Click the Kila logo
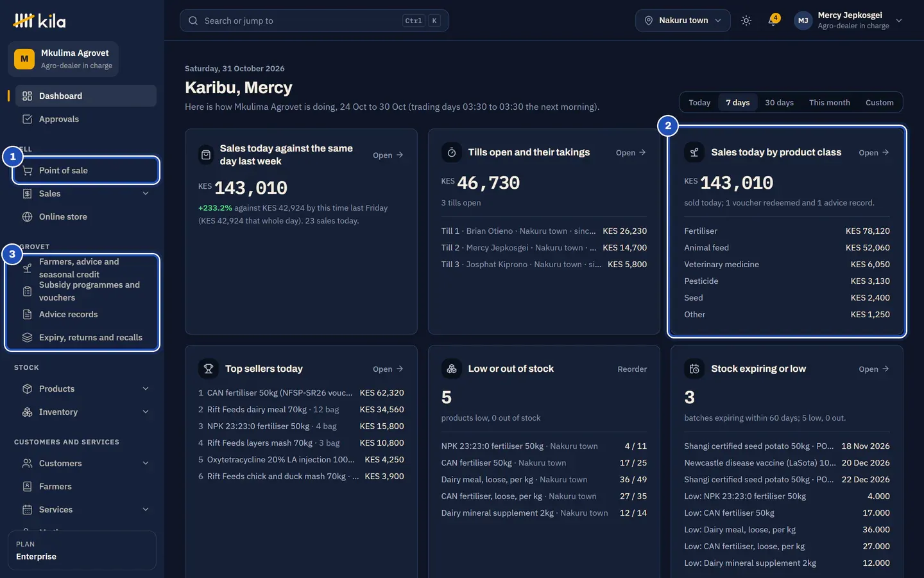Image resolution: width=924 pixels, height=578 pixels. pos(39,21)
